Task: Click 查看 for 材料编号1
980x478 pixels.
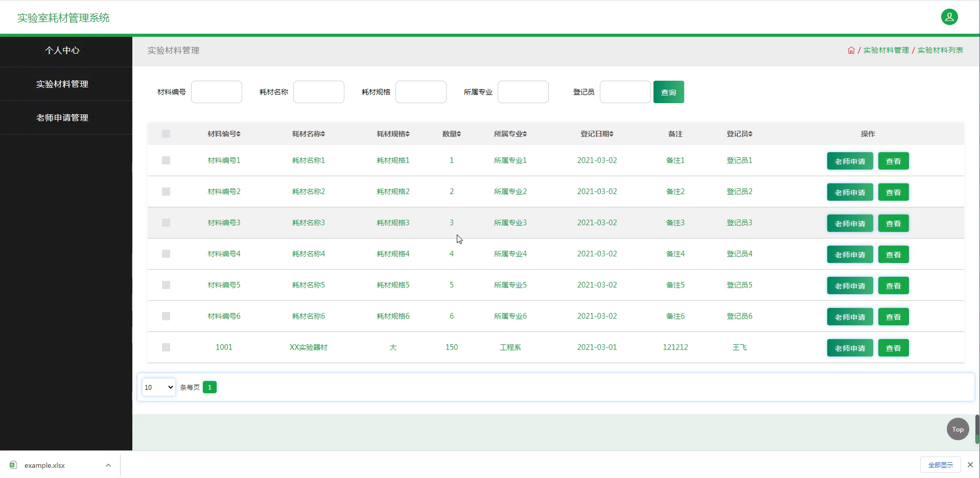Action: click(x=893, y=161)
